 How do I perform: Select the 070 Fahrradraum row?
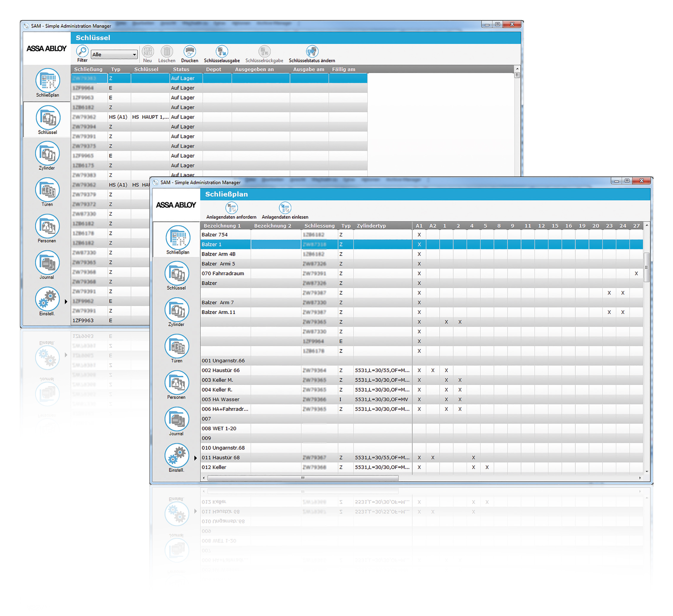click(x=223, y=273)
